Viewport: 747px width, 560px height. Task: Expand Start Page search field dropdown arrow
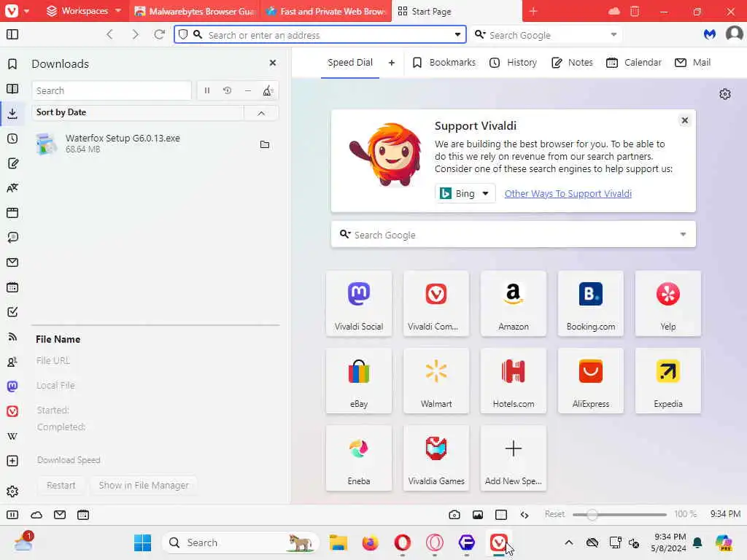point(683,234)
